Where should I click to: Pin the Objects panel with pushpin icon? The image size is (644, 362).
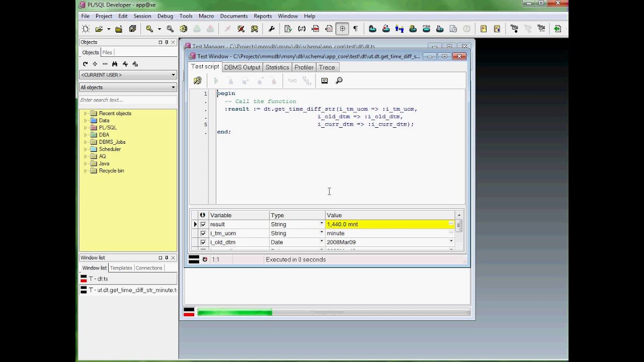click(167, 42)
